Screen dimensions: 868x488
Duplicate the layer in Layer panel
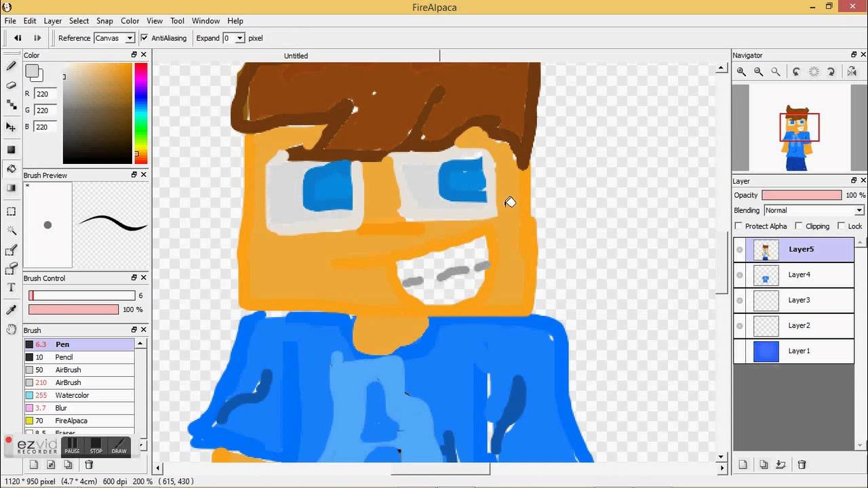point(764,464)
